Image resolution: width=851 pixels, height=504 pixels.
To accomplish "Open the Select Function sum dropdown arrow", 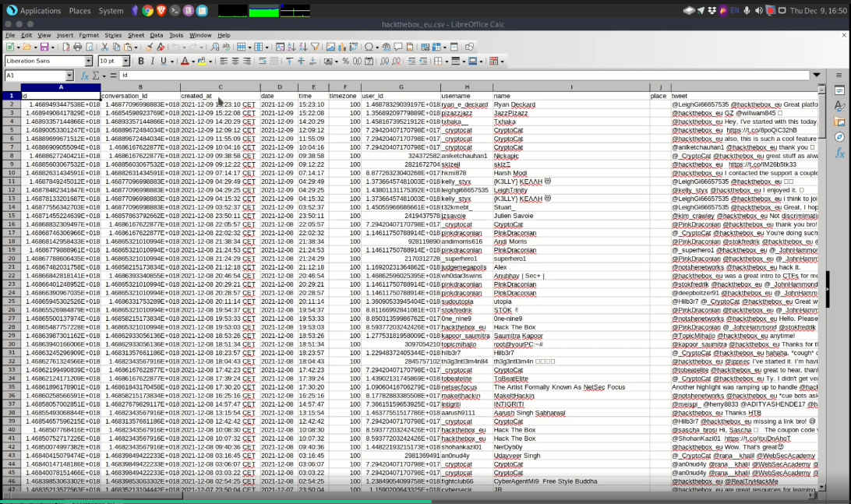I will tap(104, 76).
